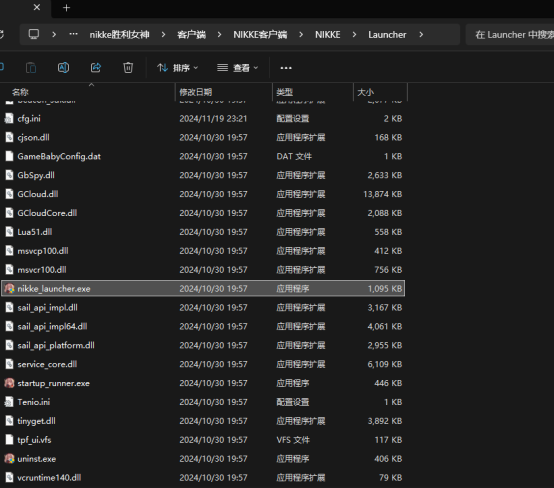The height and width of the screenshot is (488, 554).
Task: Select Launcher segment in address bar
Action: click(387, 35)
